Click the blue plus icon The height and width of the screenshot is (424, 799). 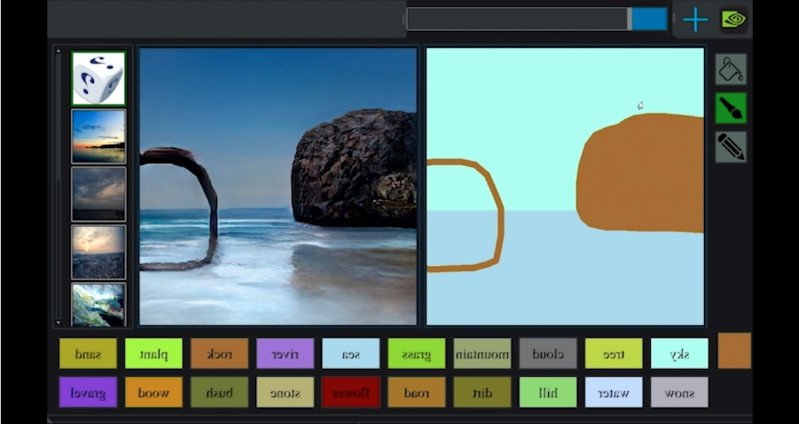tap(695, 20)
